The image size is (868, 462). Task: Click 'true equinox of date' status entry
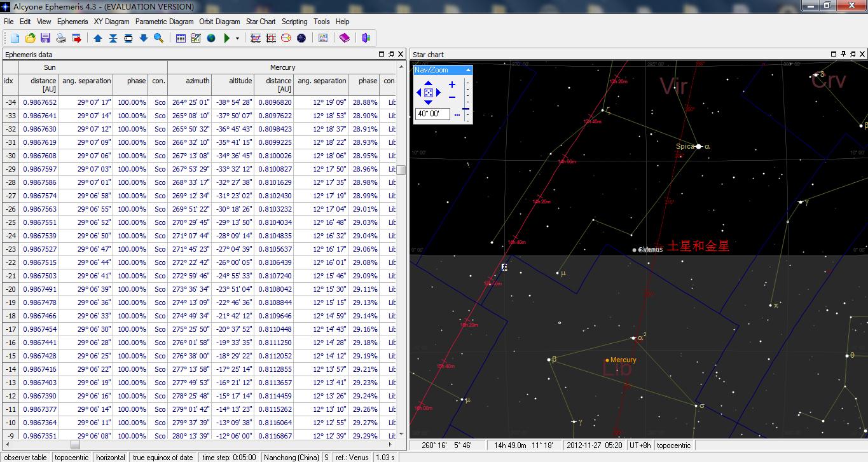tap(163, 457)
